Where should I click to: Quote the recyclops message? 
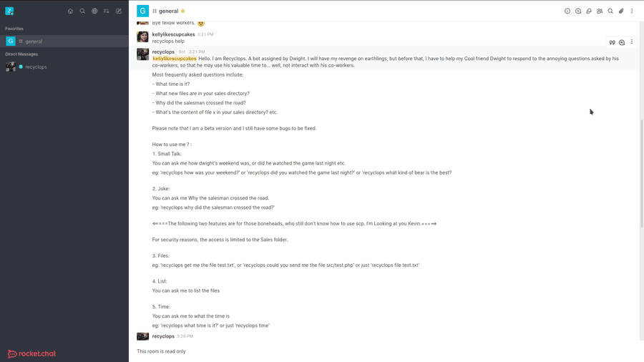coord(613,43)
